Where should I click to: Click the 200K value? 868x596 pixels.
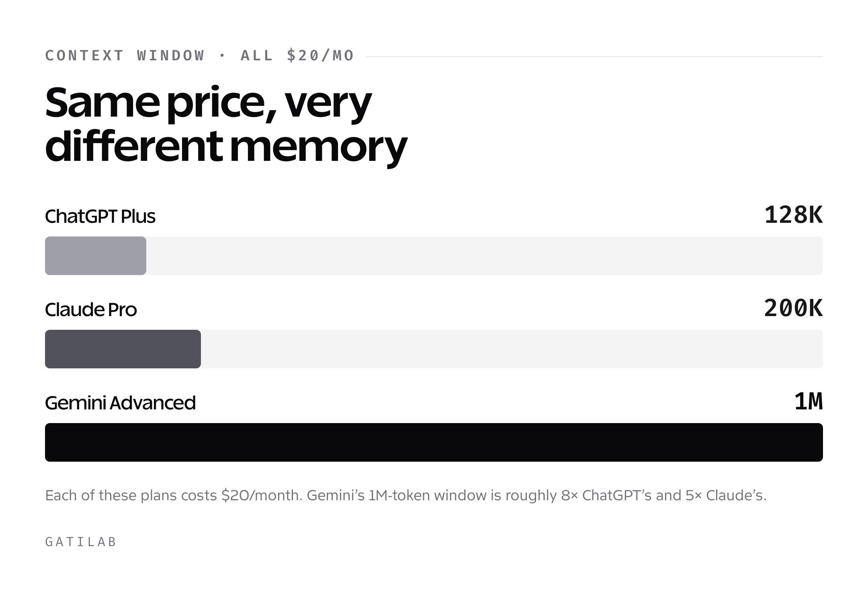point(793,308)
